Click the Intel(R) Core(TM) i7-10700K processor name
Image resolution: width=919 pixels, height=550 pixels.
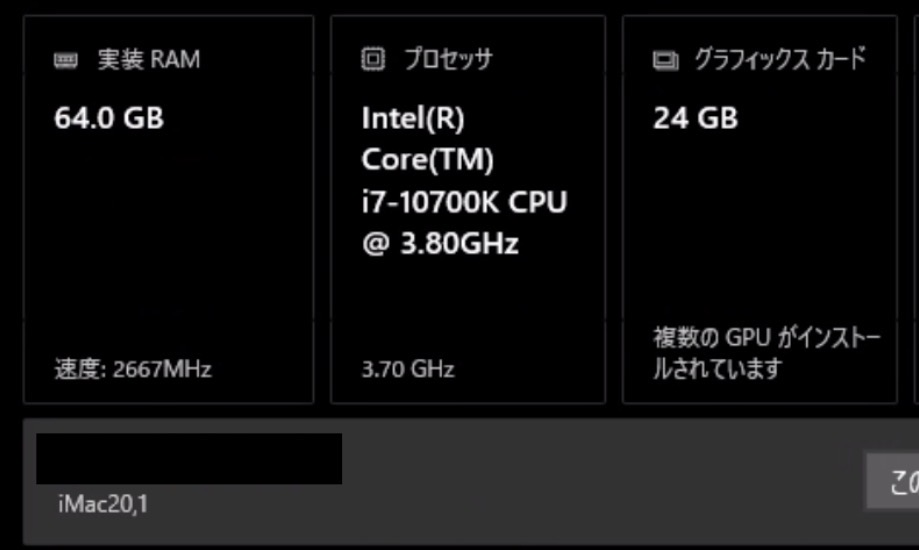click(x=464, y=181)
